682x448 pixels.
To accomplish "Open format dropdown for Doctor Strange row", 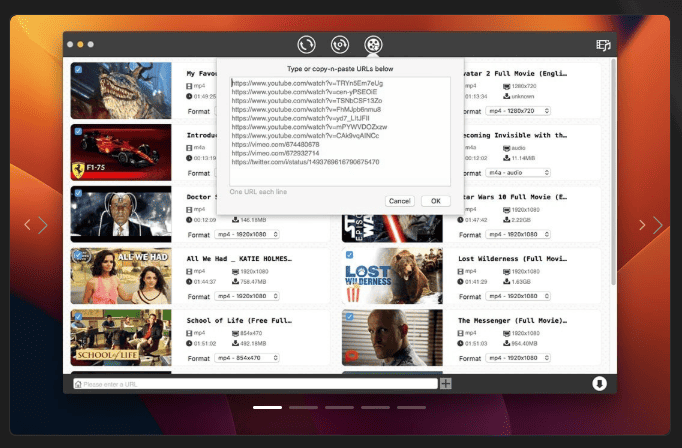I will pos(247,234).
